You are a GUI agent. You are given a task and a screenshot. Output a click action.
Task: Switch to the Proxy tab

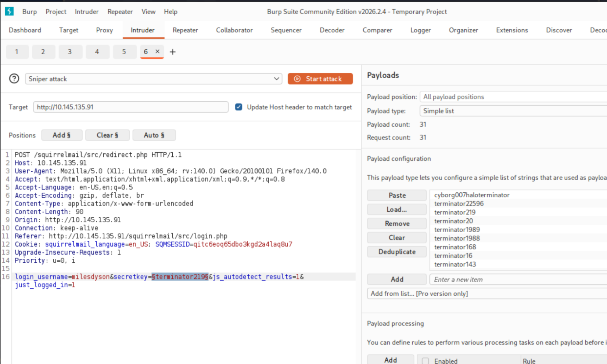104,30
